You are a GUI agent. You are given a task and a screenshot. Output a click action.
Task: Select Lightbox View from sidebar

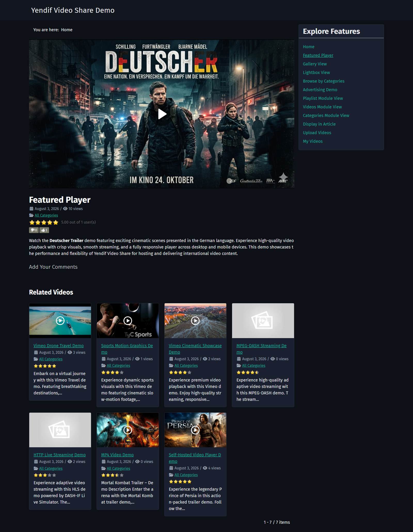pyautogui.click(x=316, y=72)
